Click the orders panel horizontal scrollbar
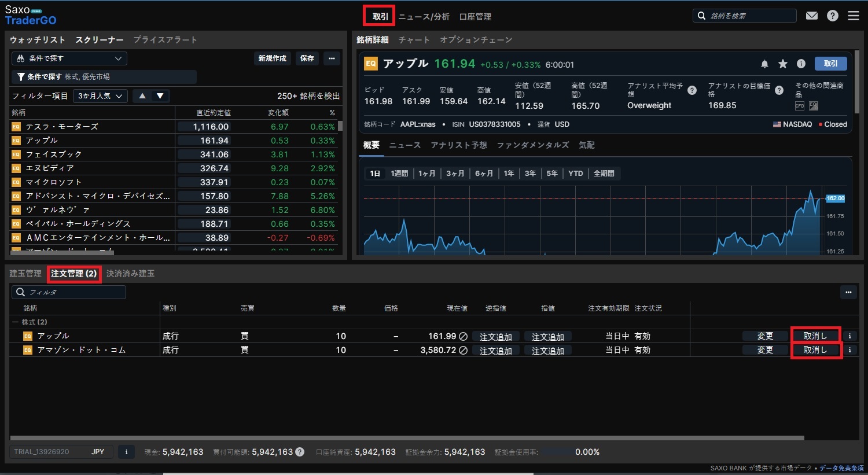Screen dimensions: 868x475 pos(407,438)
